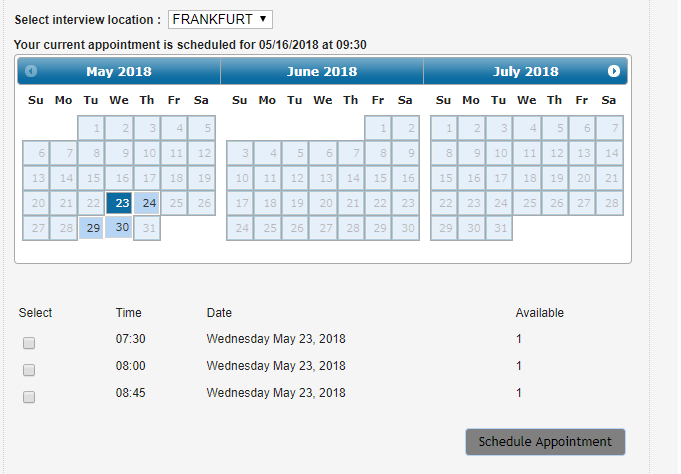Click the May 2018 month header
This screenshot has height=474, width=681.
tap(119, 71)
